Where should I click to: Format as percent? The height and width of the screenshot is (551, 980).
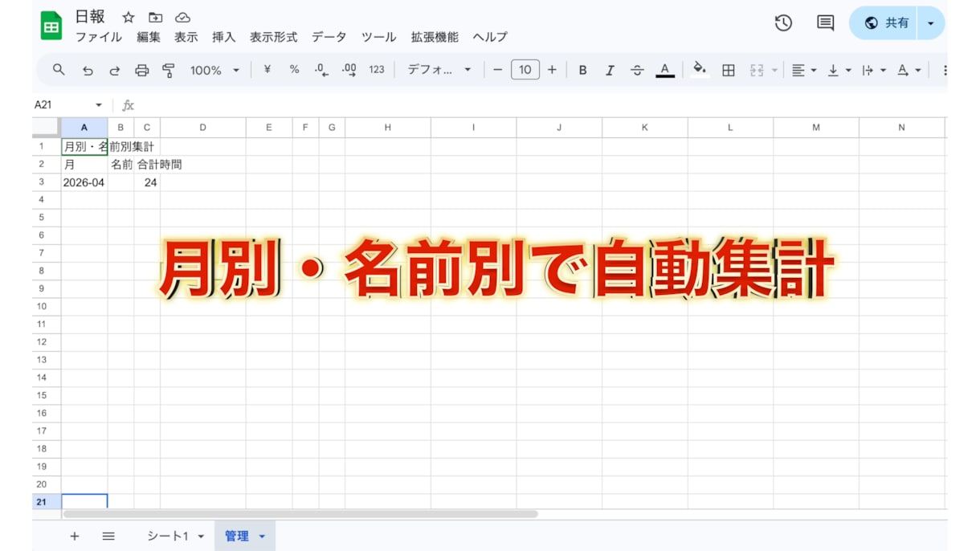(294, 70)
